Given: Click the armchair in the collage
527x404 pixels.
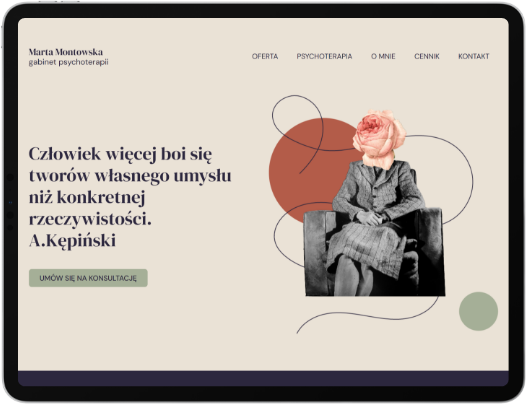Looking at the screenshot, I should (x=375, y=252).
